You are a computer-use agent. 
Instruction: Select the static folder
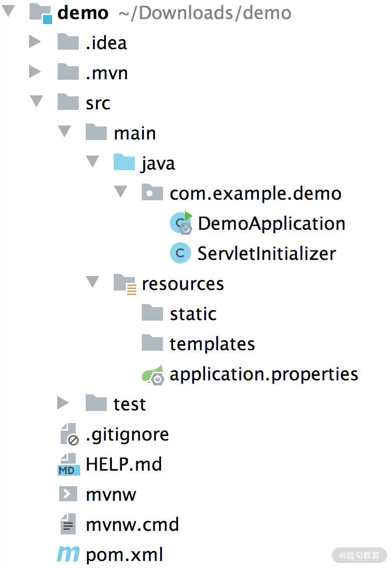(x=193, y=314)
